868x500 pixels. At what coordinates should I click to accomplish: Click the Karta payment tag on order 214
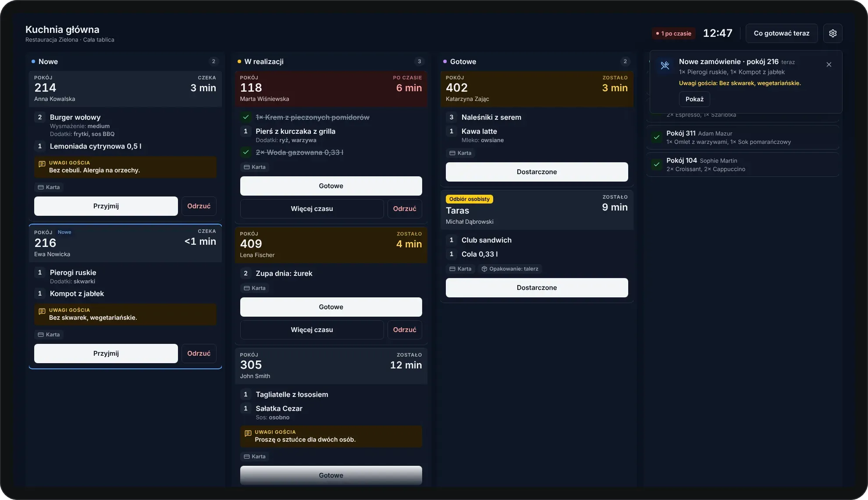click(49, 187)
